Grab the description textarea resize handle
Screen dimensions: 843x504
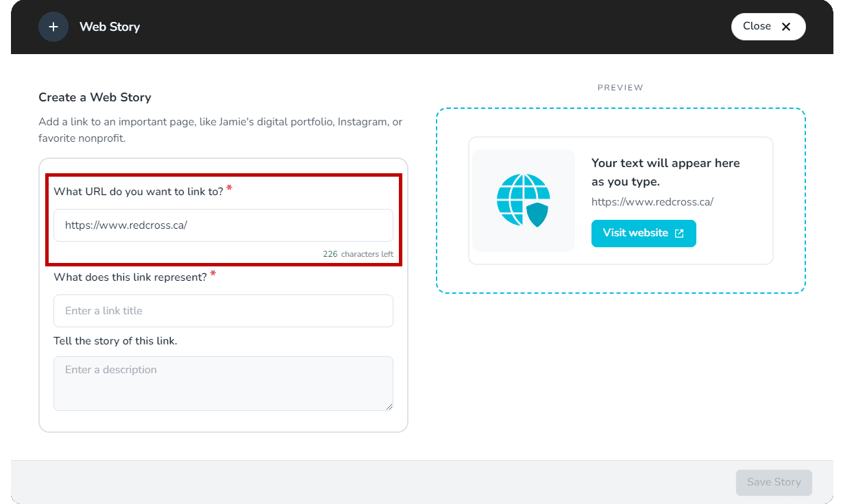[x=389, y=405]
